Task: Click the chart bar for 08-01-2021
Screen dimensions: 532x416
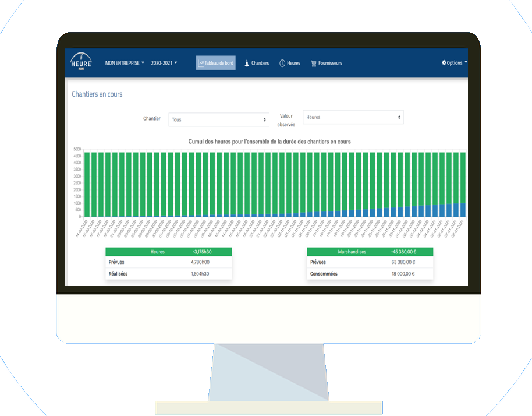Action: point(463,184)
